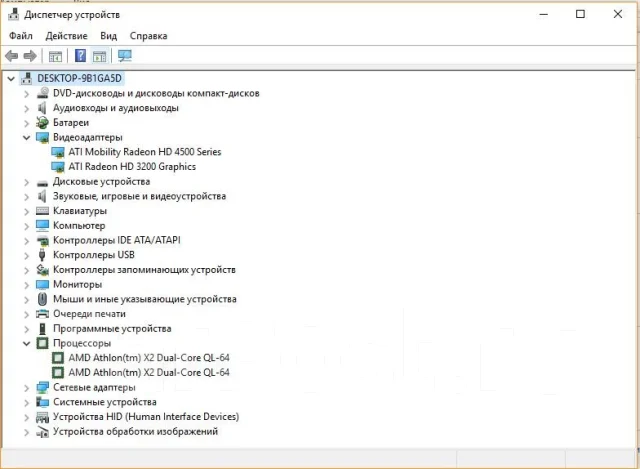640x469 pixels.
Task: Select 'Компьютер' label
Action: pos(79,225)
